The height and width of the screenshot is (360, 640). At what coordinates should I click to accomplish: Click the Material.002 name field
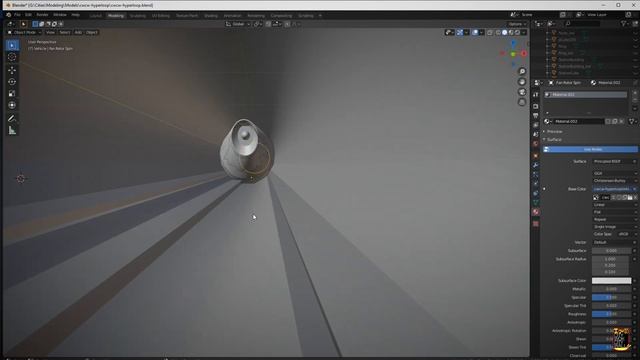click(578, 121)
